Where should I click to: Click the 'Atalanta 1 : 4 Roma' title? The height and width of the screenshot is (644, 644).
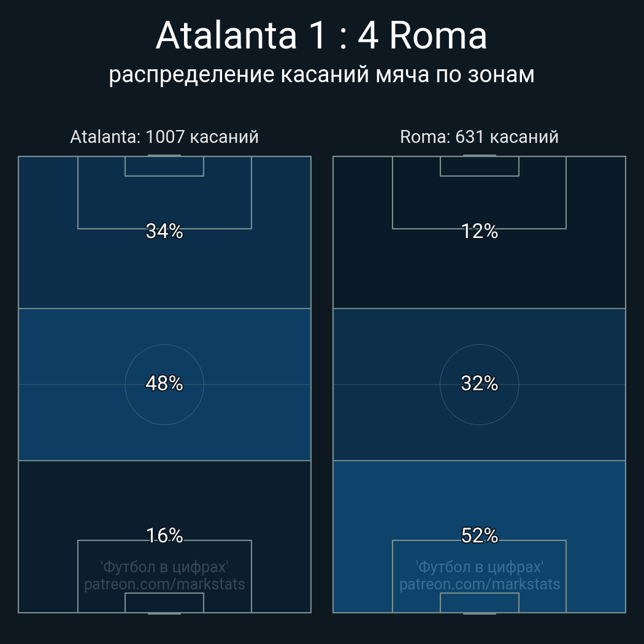tap(321, 36)
